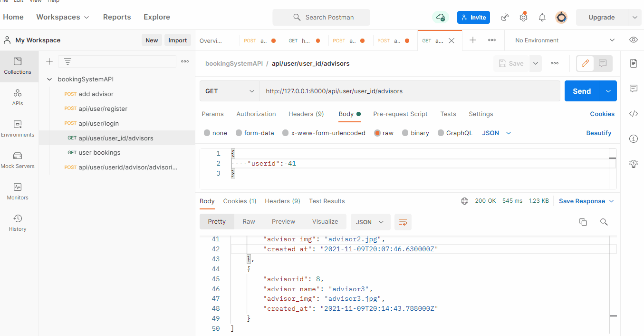The width and height of the screenshot is (644, 336).
Task: Open the Upgrade dropdown arrow
Action: [x=634, y=18]
